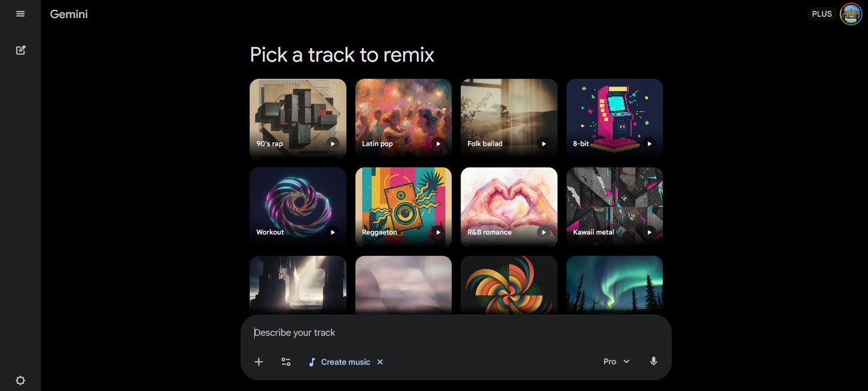868x391 pixels.
Task: Open the settings gear icon
Action: tap(21, 381)
